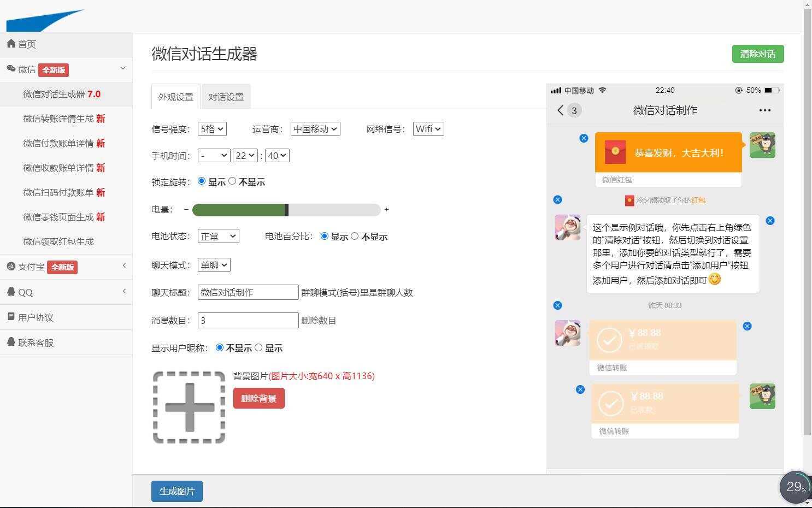Open the more options ellipsis in phone preview
The width and height of the screenshot is (812, 508).
(x=764, y=110)
